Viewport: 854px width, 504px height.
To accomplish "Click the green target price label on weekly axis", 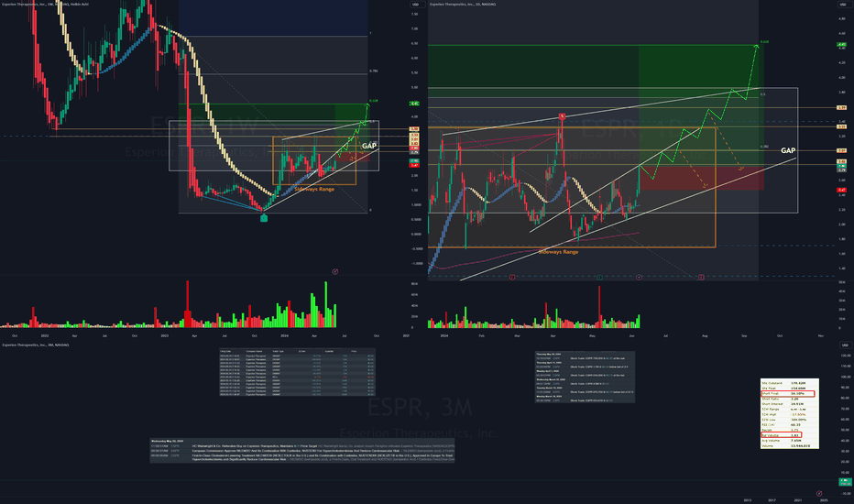I will 414,103.
